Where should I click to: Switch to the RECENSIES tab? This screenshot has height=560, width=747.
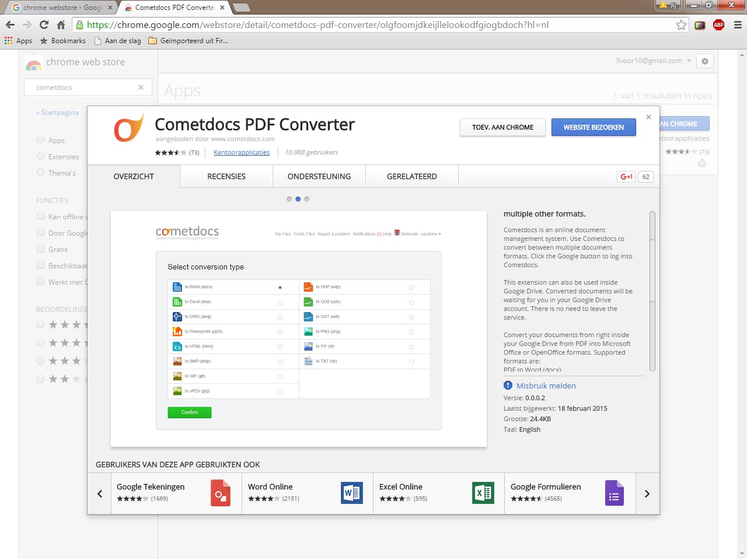pyautogui.click(x=226, y=177)
